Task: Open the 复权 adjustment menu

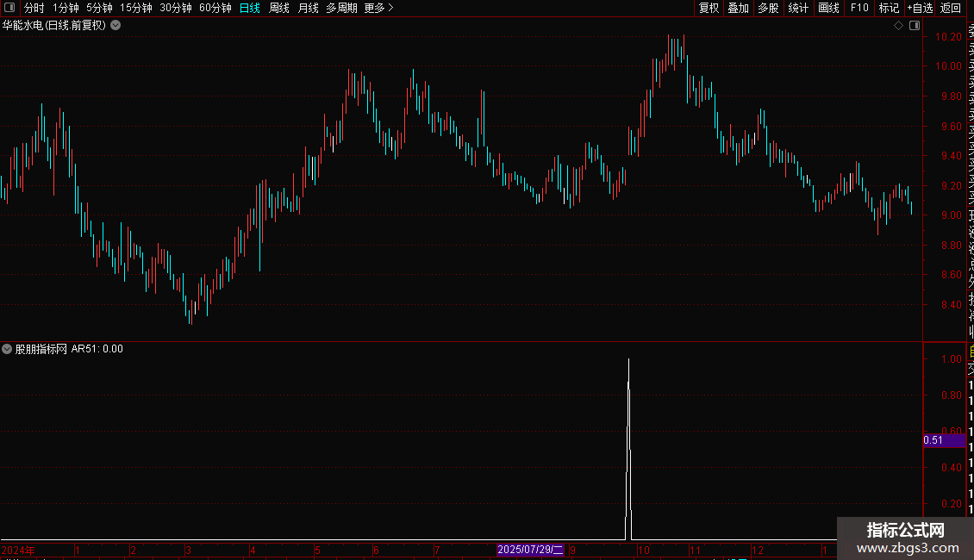Action: point(709,8)
